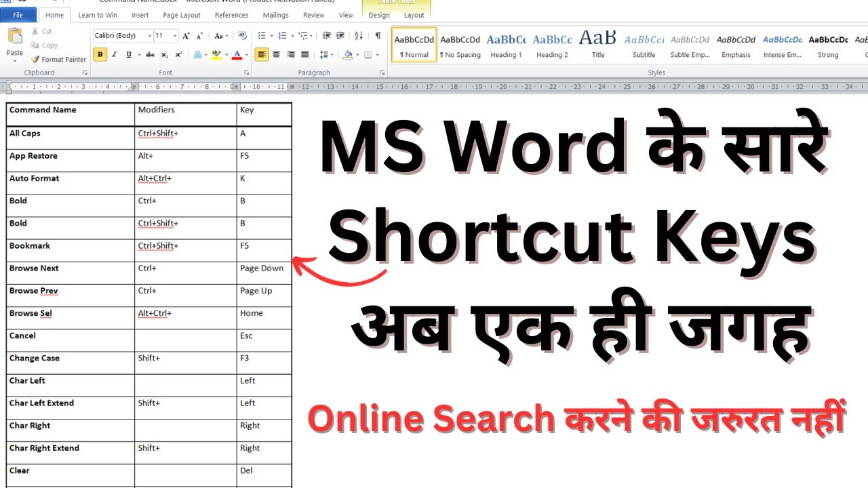Apply the Subtitle style
The height and width of the screenshot is (488, 868).
644,45
